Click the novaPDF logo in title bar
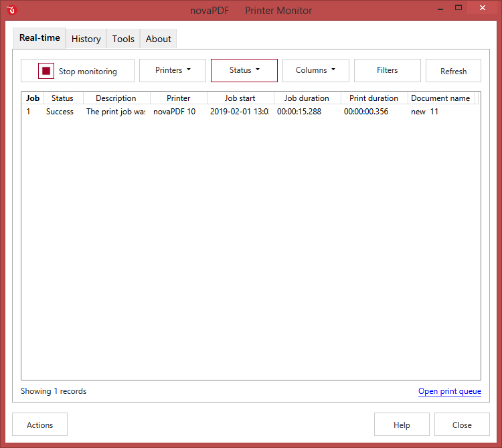 tap(11, 10)
